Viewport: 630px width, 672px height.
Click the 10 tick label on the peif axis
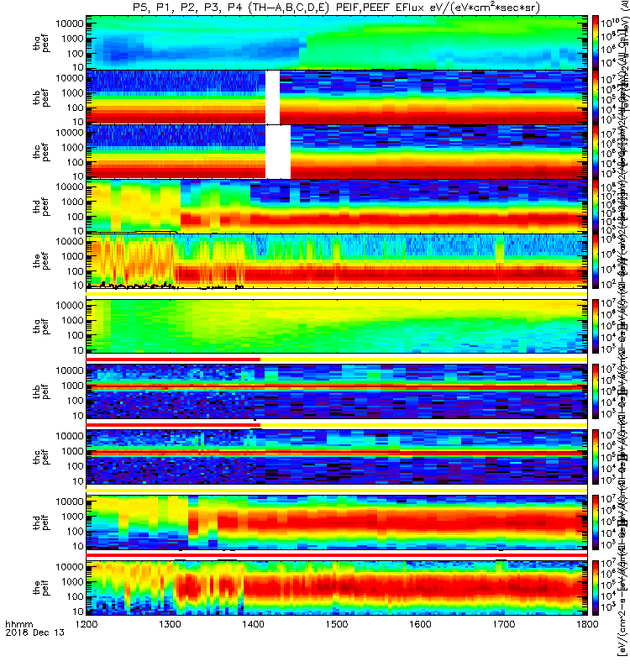pos(77,612)
